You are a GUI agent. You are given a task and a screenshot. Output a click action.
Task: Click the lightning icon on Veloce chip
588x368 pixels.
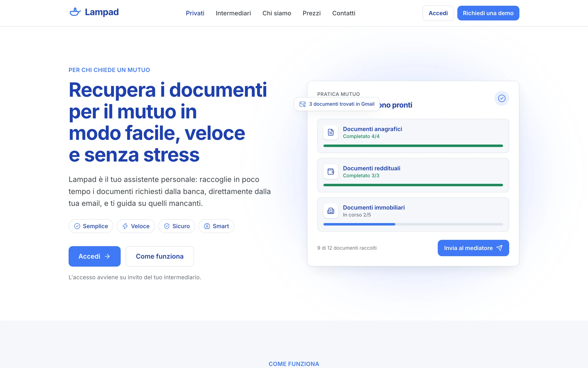[125, 226]
